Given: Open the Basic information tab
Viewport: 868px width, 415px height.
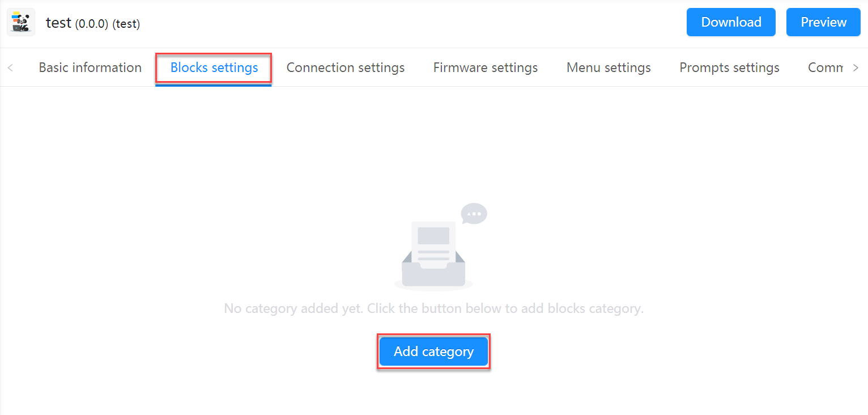Looking at the screenshot, I should [x=90, y=67].
